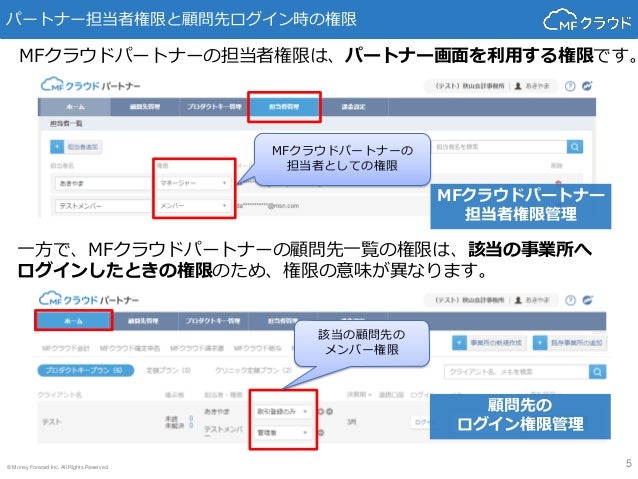Click あきやま staff name field
638x479 pixels.
click(103, 183)
